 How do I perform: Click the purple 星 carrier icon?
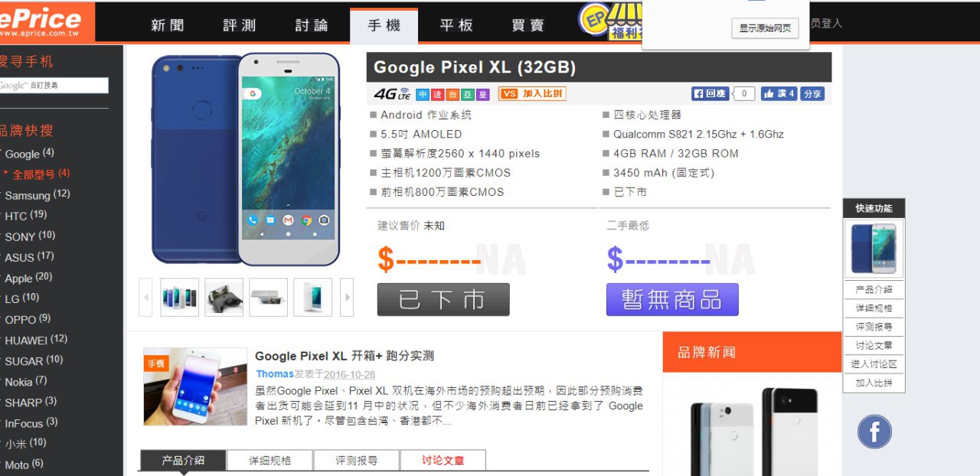pyautogui.click(x=482, y=95)
